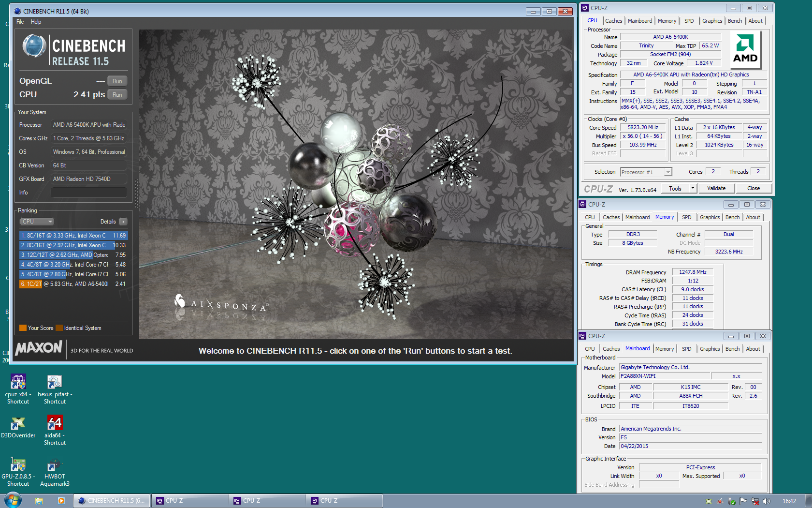This screenshot has width=812, height=508.
Task: Open Bench tab in top CPU-Z window
Action: (x=735, y=21)
